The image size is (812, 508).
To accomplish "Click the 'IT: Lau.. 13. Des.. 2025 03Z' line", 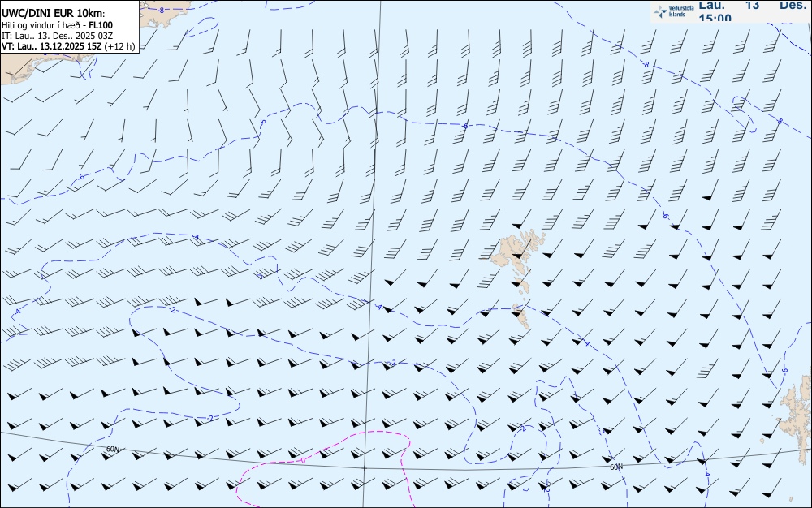I will 58,36.
